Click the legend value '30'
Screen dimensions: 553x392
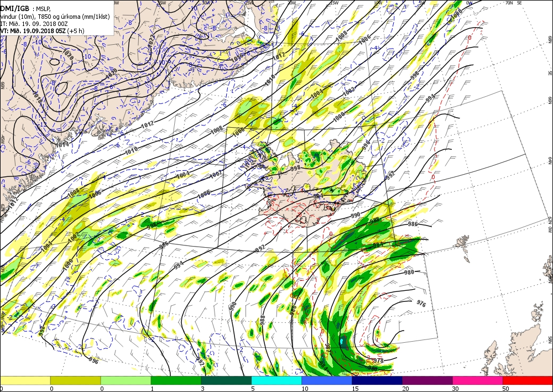pyautogui.click(x=456, y=389)
